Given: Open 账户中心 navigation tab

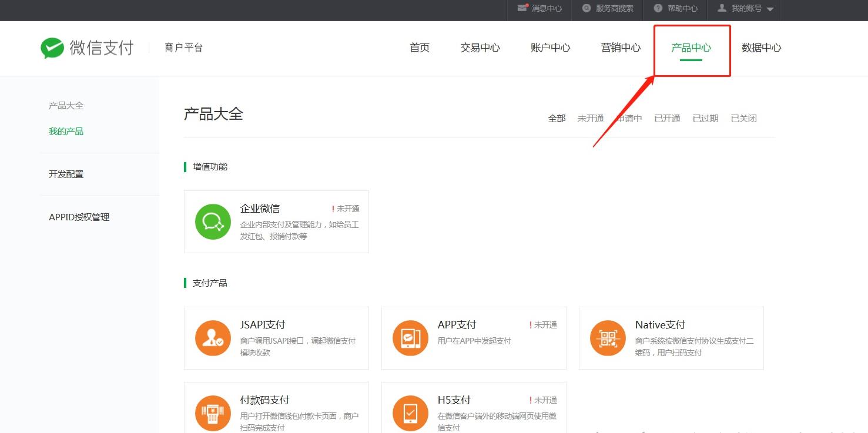Looking at the screenshot, I should [x=551, y=48].
